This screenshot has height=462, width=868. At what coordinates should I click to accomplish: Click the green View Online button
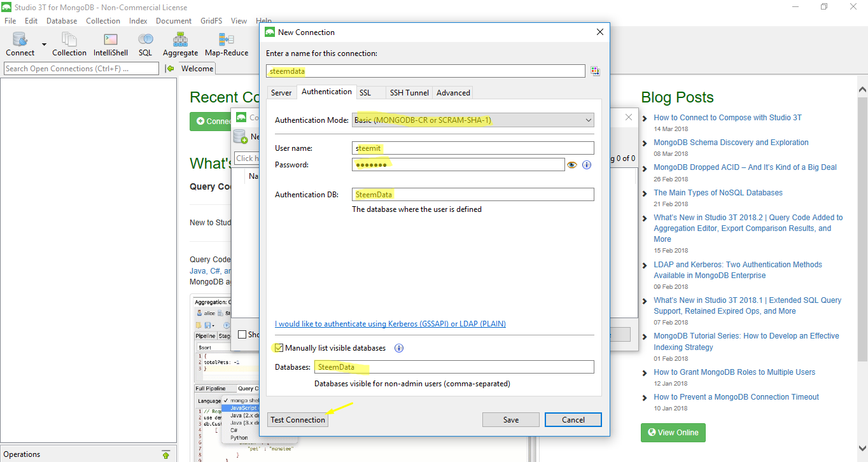click(x=673, y=433)
